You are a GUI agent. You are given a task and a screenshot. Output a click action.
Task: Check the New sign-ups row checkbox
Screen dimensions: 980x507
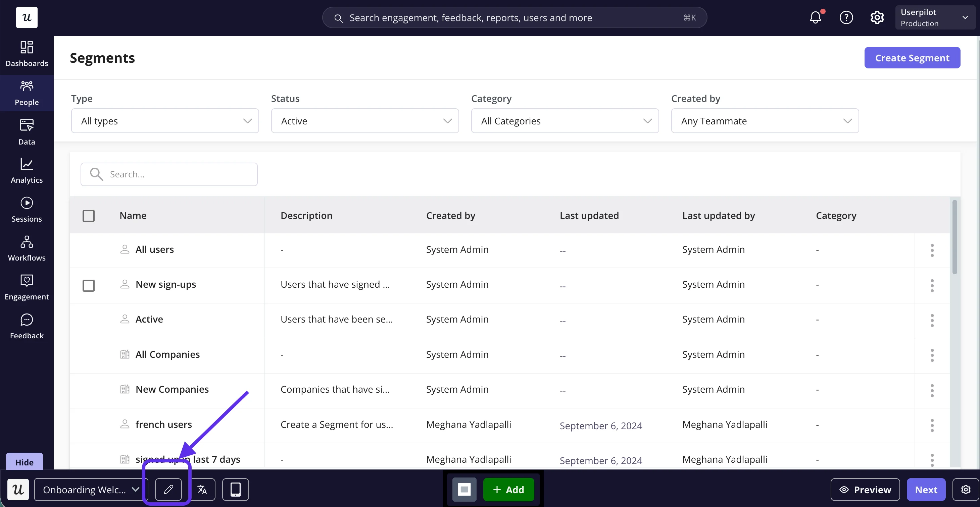pyautogui.click(x=89, y=285)
